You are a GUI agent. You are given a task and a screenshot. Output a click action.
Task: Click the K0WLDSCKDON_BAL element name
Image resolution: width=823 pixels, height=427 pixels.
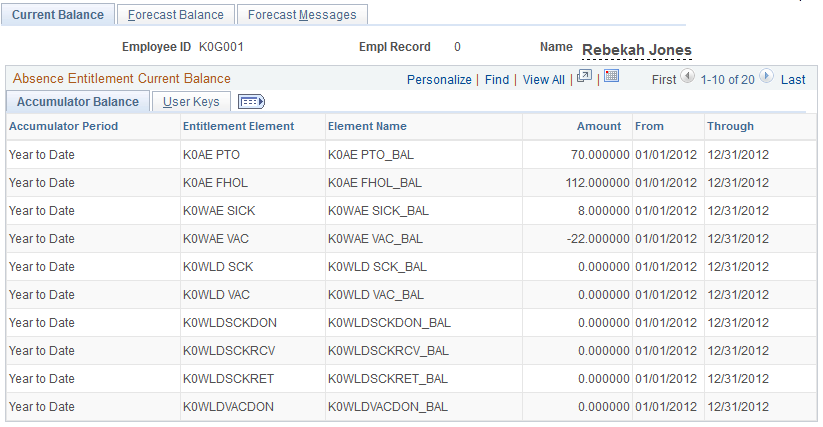pos(389,323)
